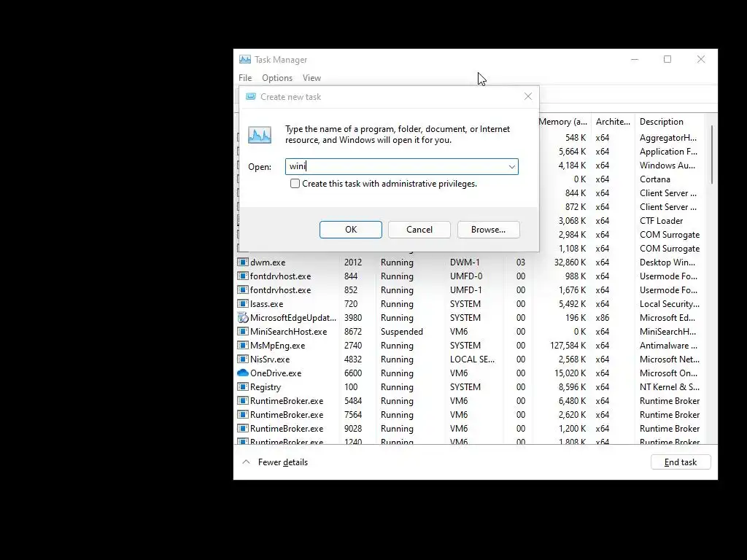Click the dwm.exe process icon

coord(243,262)
